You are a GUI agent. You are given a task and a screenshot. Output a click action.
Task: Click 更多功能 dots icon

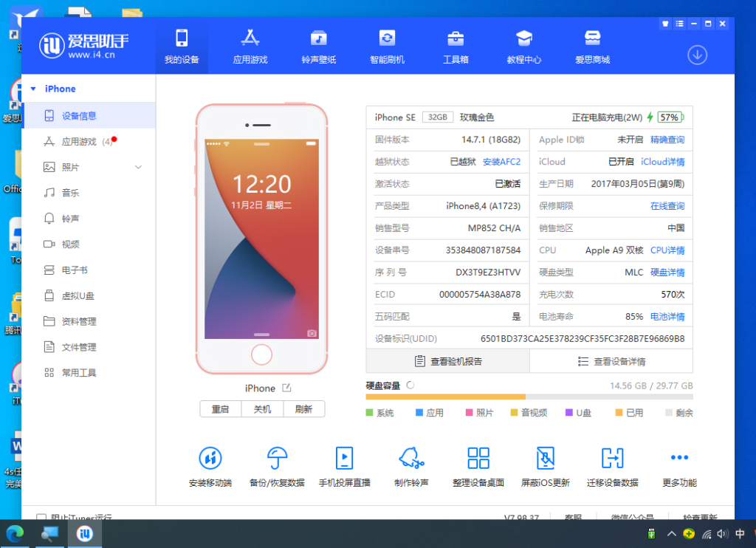tap(679, 457)
